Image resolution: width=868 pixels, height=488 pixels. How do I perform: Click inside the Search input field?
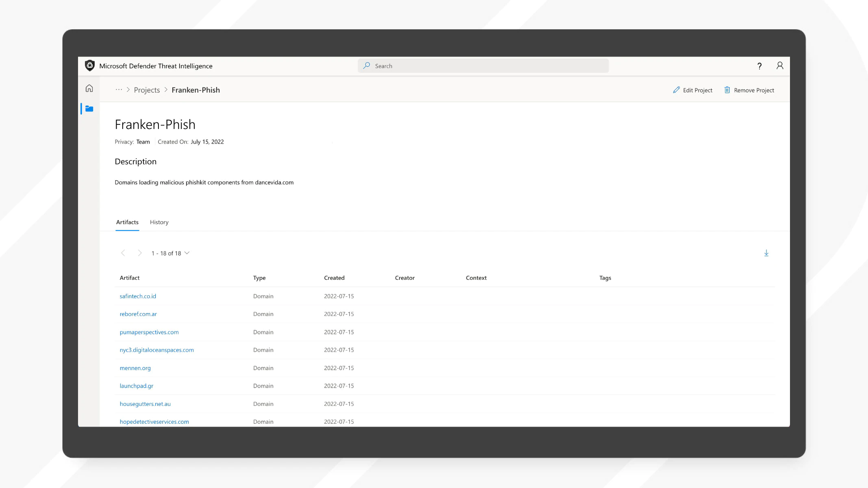point(447,65)
